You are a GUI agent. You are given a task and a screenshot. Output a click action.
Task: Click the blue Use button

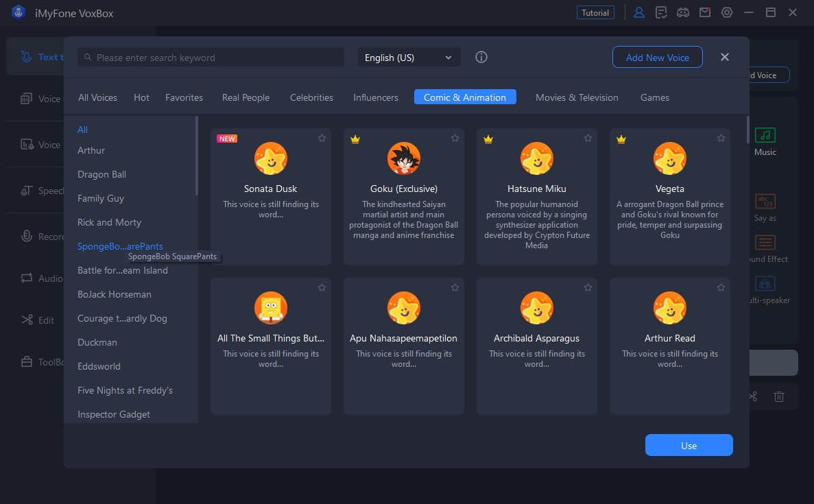689,445
